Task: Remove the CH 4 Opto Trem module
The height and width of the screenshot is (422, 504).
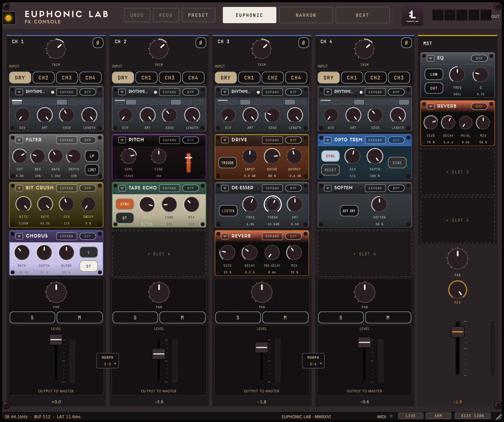Action: point(408,138)
